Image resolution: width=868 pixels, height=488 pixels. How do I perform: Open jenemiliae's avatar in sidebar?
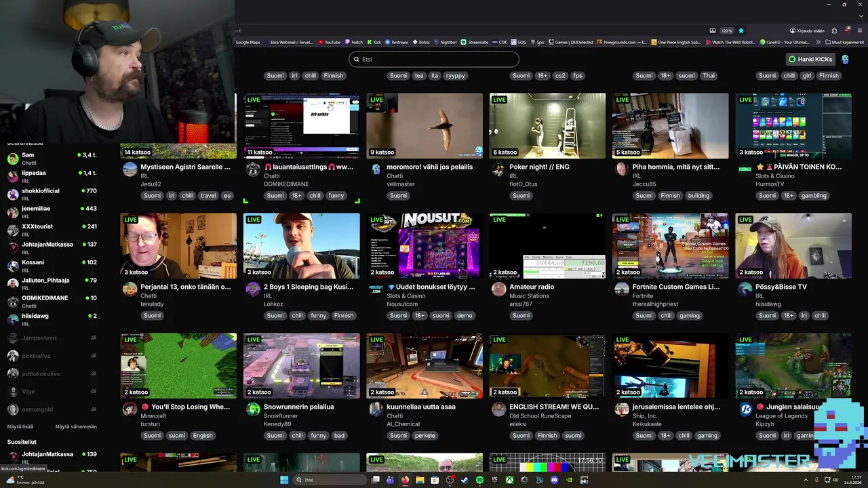[13, 213]
